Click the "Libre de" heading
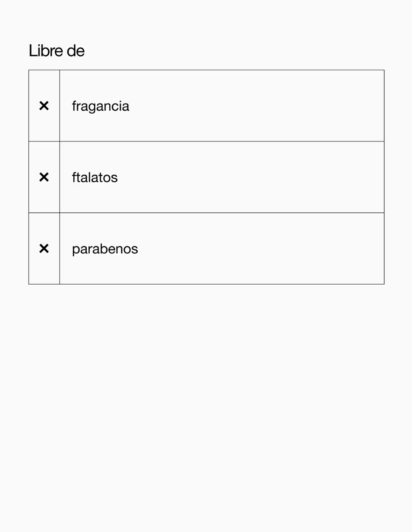This screenshot has width=412, height=532. click(x=57, y=51)
